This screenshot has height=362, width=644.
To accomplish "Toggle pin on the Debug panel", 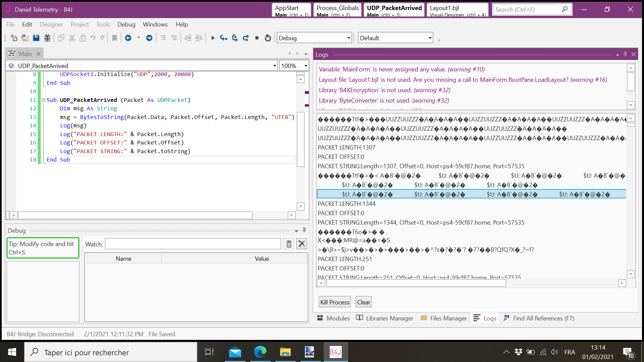I will coord(304,230).
